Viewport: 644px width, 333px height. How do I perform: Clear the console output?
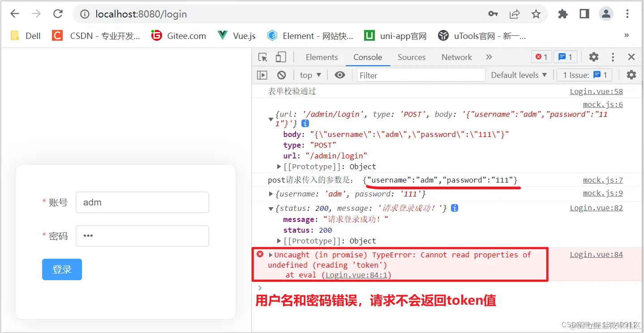click(x=281, y=75)
